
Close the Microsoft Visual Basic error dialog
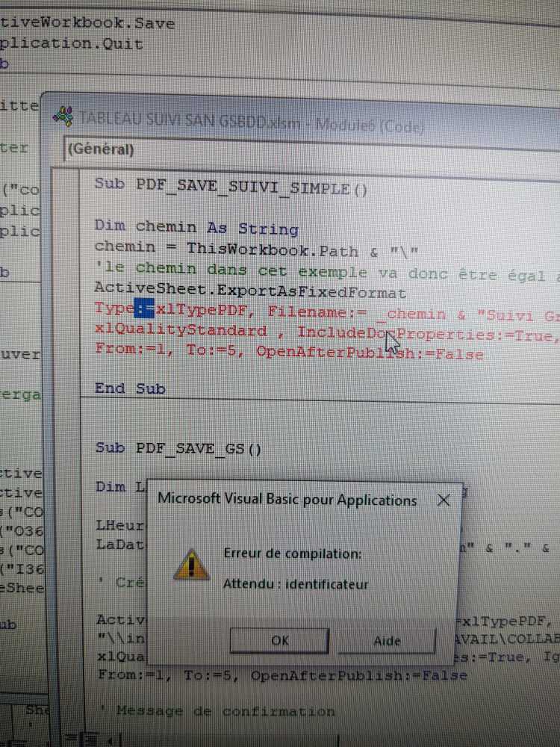tap(444, 500)
